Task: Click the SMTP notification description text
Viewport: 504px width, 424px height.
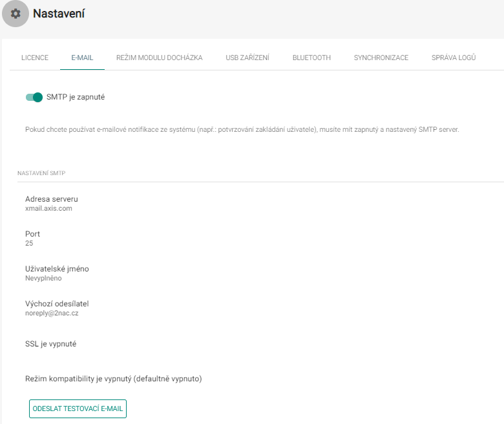Action: pyautogui.click(x=242, y=129)
